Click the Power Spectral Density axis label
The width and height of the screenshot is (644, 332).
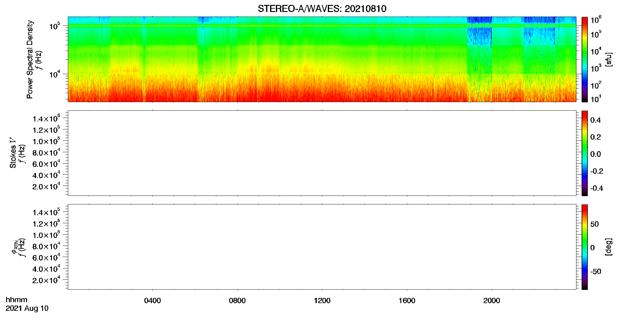29,59
